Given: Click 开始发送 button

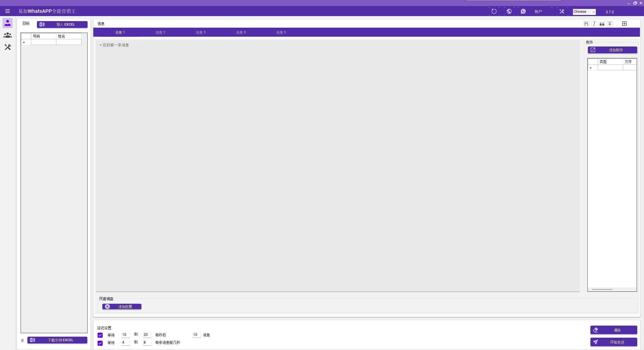Looking at the screenshot, I should [x=614, y=342].
